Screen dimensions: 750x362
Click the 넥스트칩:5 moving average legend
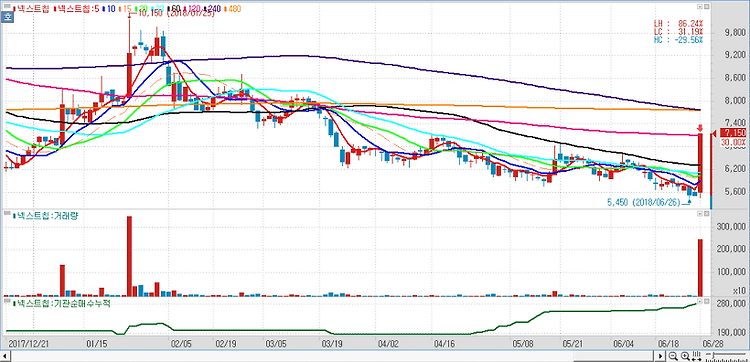(x=77, y=9)
